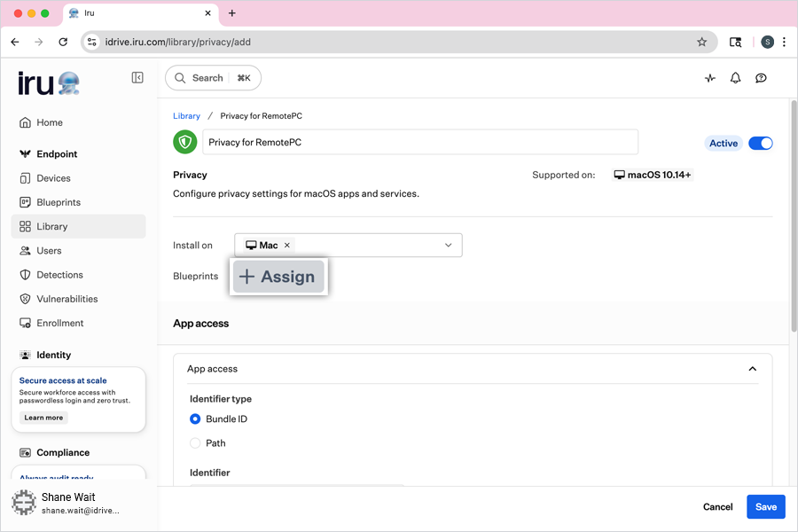798x532 pixels.
Task: Click the Library breadcrumb link
Action: tap(186, 116)
